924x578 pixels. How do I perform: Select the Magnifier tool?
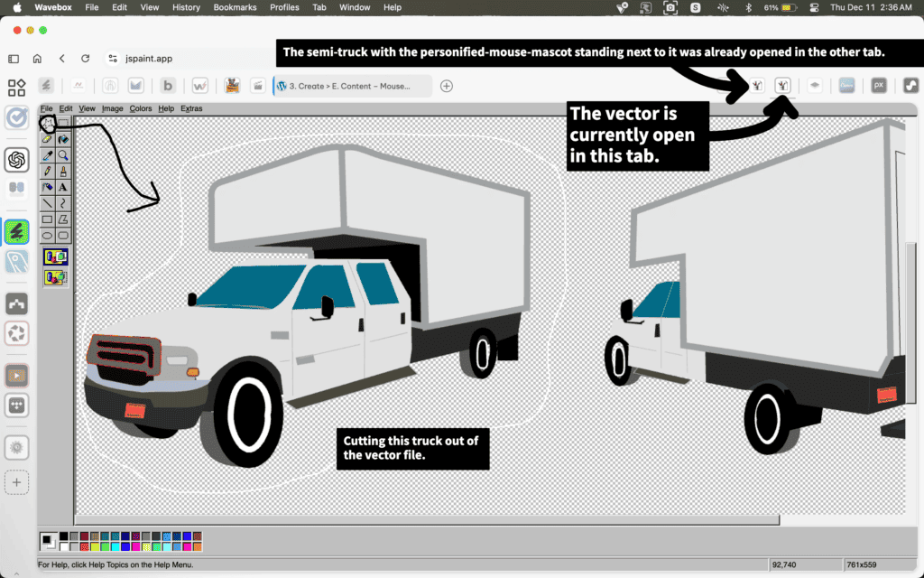click(x=63, y=155)
